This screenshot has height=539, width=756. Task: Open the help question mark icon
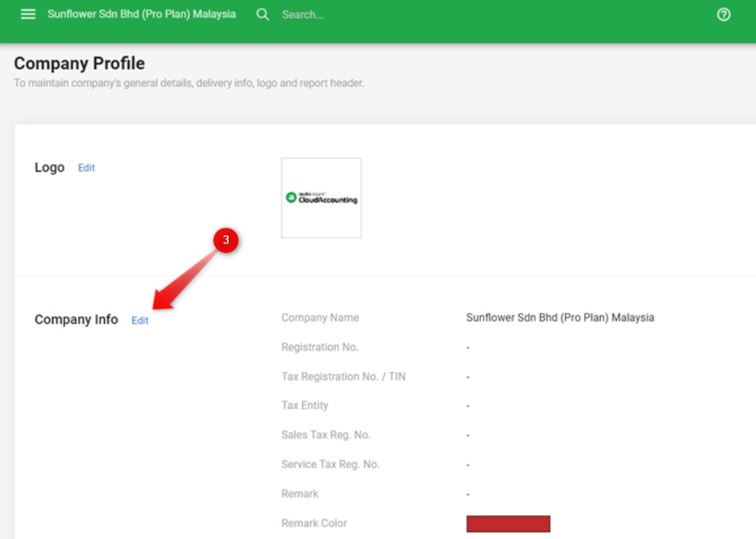[x=723, y=14]
